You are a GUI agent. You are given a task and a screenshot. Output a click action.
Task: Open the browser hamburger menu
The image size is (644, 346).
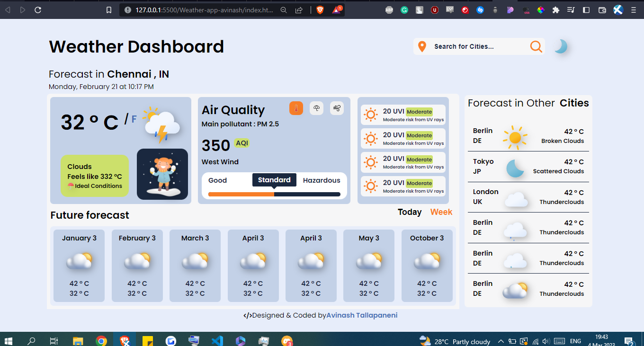634,10
